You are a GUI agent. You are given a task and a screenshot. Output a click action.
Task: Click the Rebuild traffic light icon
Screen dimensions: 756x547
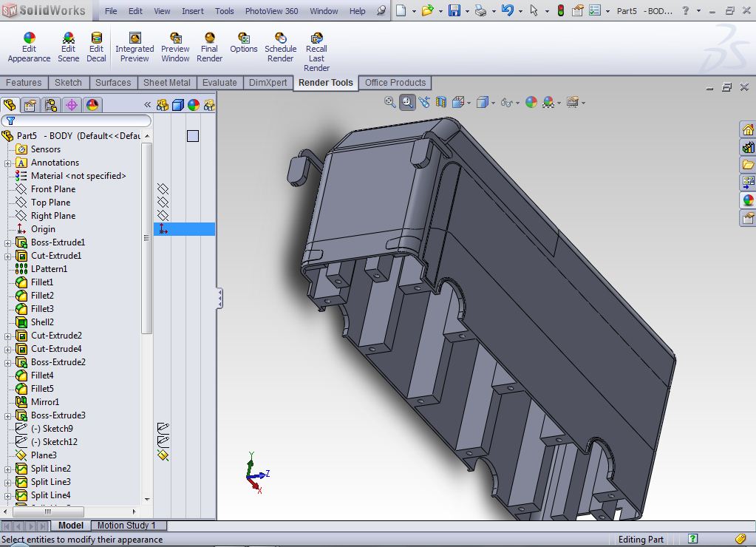point(560,10)
